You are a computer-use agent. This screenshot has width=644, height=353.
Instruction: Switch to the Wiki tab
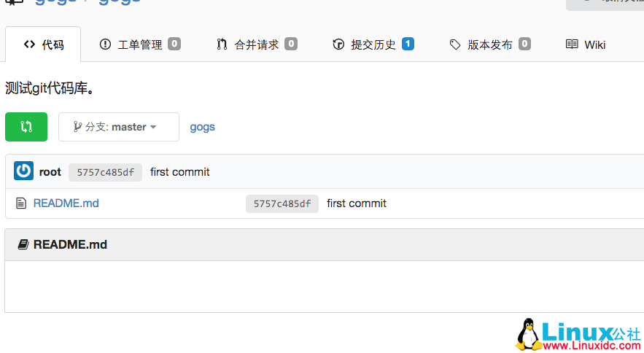click(585, 44)
